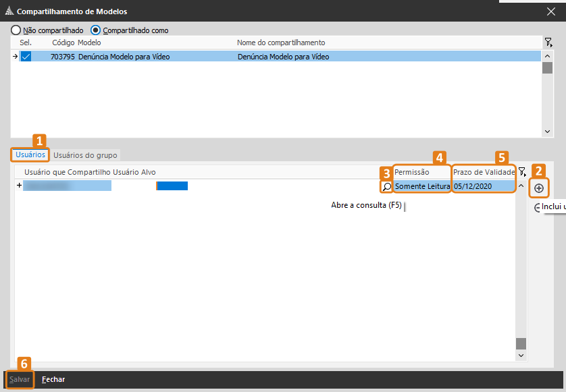566x392 pixels.
Task: Sort by 'Nome do compartilhamento' column header
Action: click(x=281, y=43)
